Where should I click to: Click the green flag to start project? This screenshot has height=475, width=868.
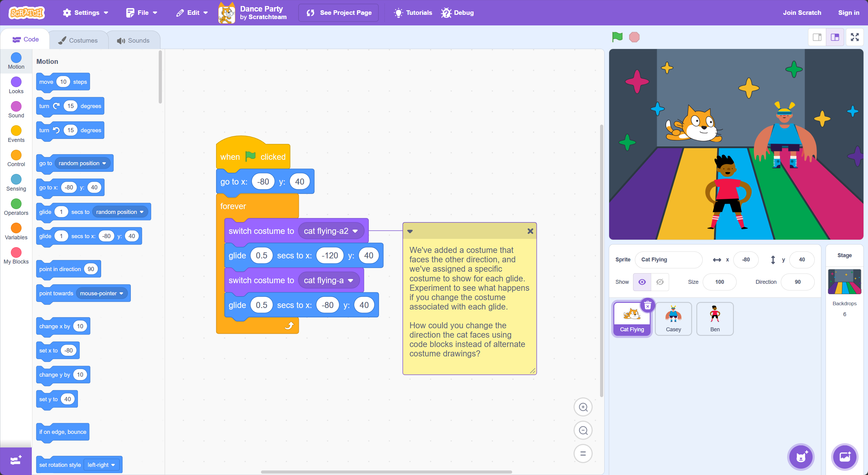617,37
